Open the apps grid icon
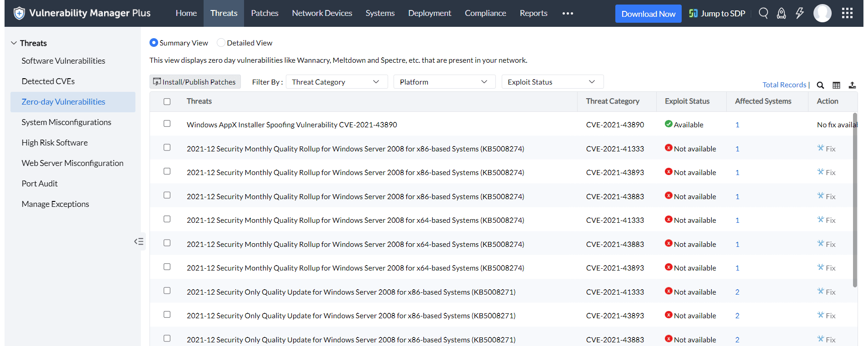This screenshot has width=868, height=346. [x=847, y=13]
